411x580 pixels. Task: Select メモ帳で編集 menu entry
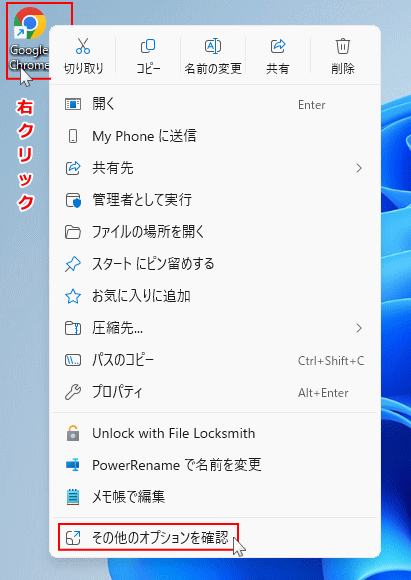215,497
